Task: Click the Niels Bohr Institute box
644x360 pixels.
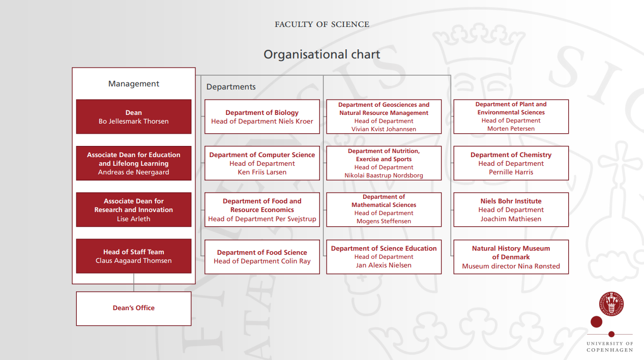Action: [x=511, y=209]
